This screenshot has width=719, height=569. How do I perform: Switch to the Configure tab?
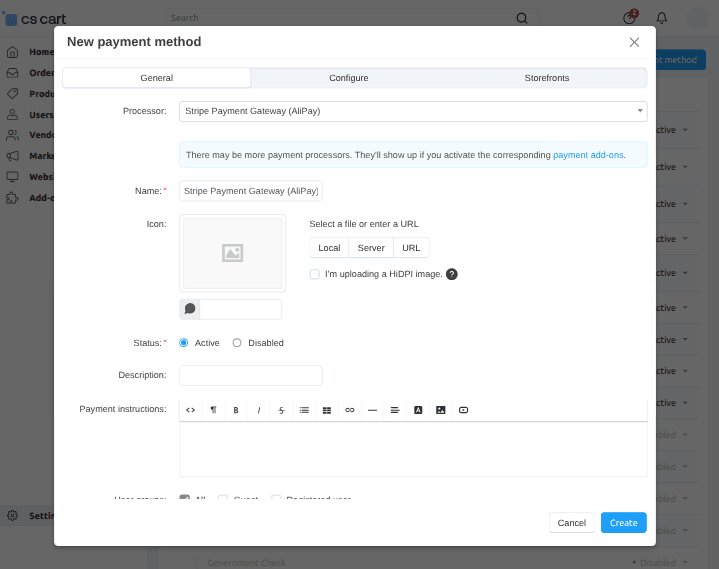[x=349, y=78]
